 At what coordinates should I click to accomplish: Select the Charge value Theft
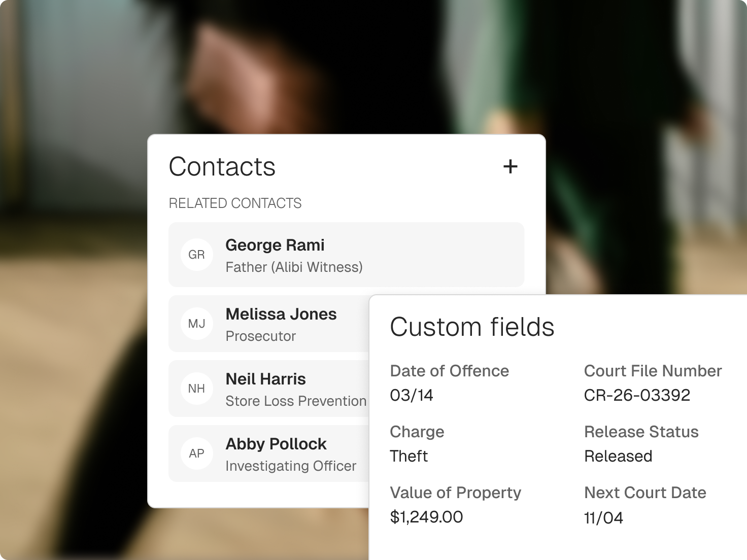[x=409, y=456]
